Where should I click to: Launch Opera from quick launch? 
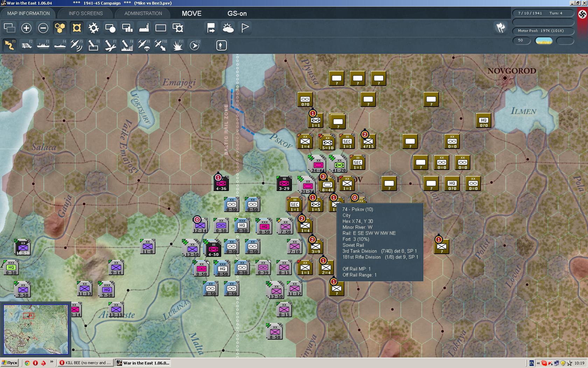click(x=35, y=363)
